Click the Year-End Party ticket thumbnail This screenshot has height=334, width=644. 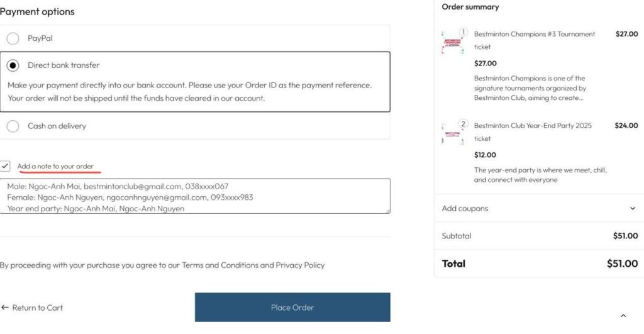pyautogui.click(x=453, y=134)
